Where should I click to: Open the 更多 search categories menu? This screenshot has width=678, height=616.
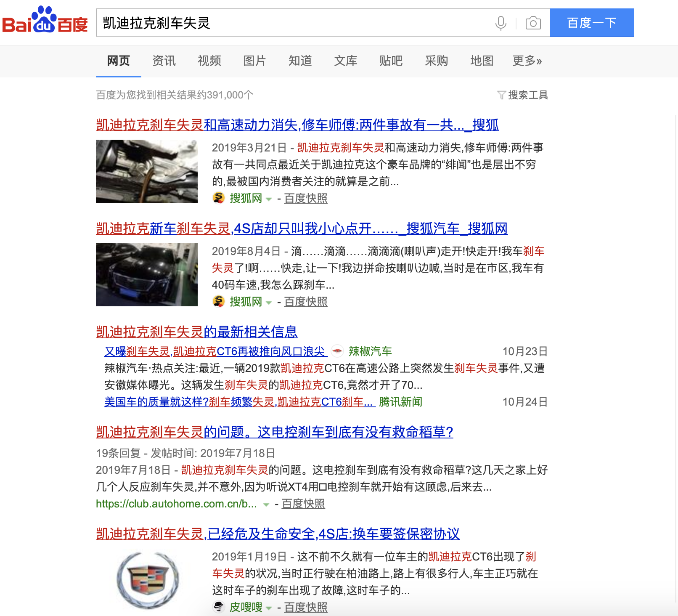coord(527,61)
